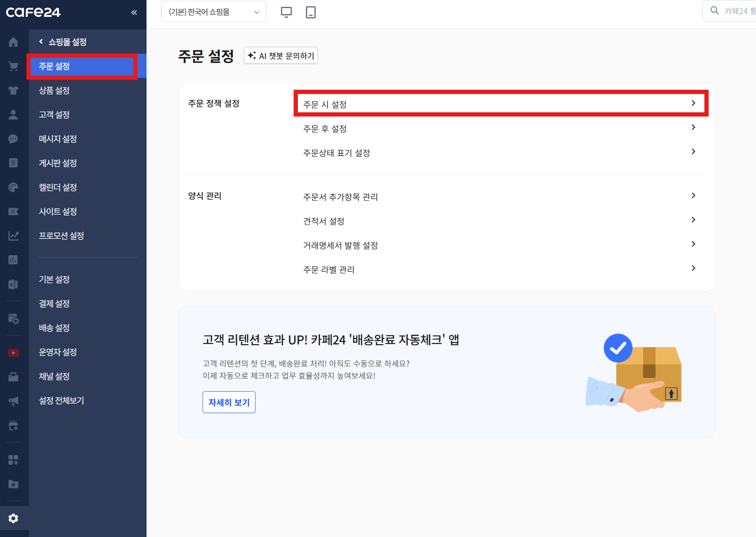Screen dimensions: 756x537
Task: Open the orders shopping cart icon
Action: click(x=13, y=66)
